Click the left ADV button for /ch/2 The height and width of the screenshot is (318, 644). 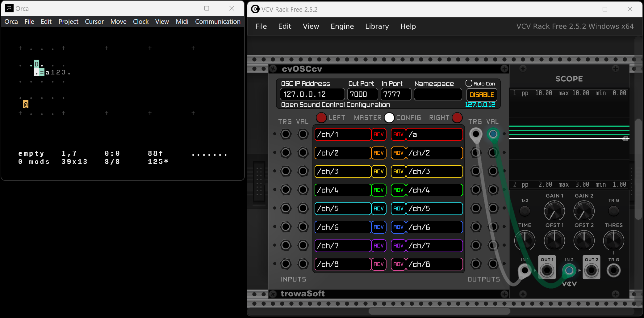[x=378, y=153]
